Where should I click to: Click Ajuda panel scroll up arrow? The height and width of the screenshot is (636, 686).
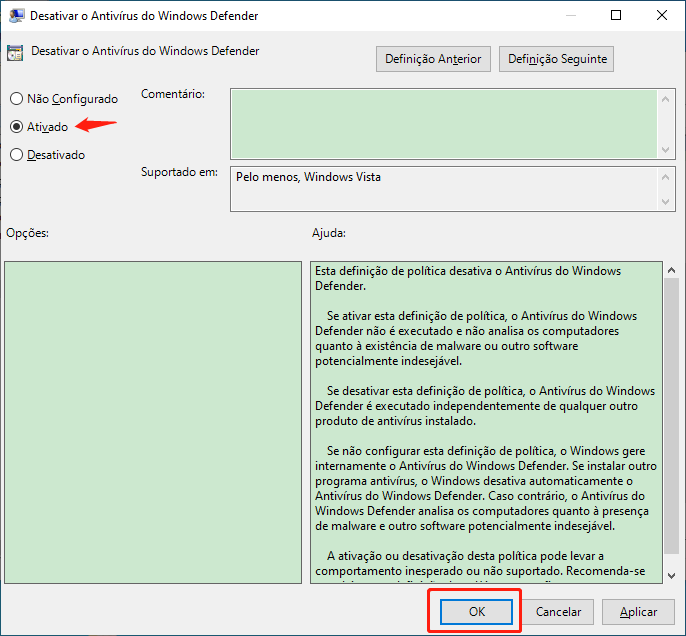[x=672, y=270]
